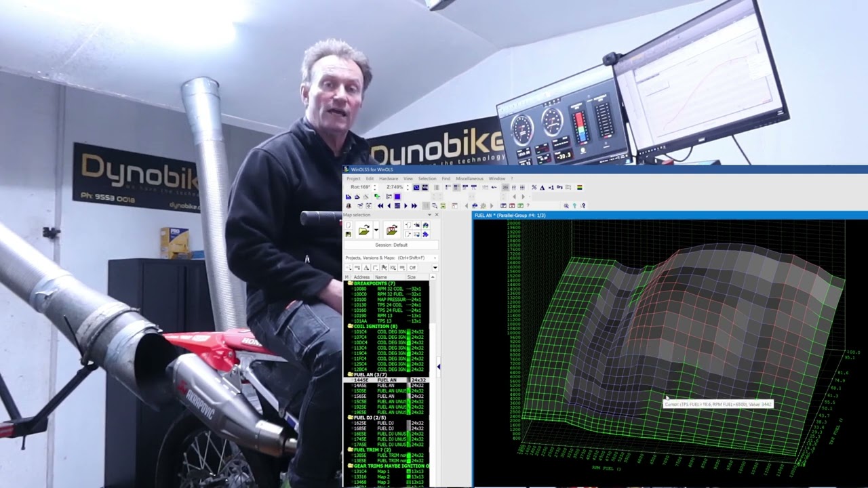Open the Map selection panel options arrow
This screenshot has width=868, height=488.
click(429, 215)
